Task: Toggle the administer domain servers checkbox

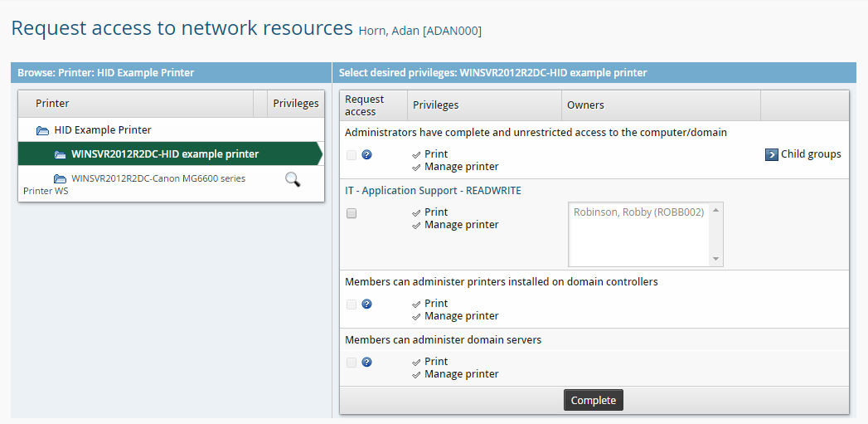Action: coord(352,363)
